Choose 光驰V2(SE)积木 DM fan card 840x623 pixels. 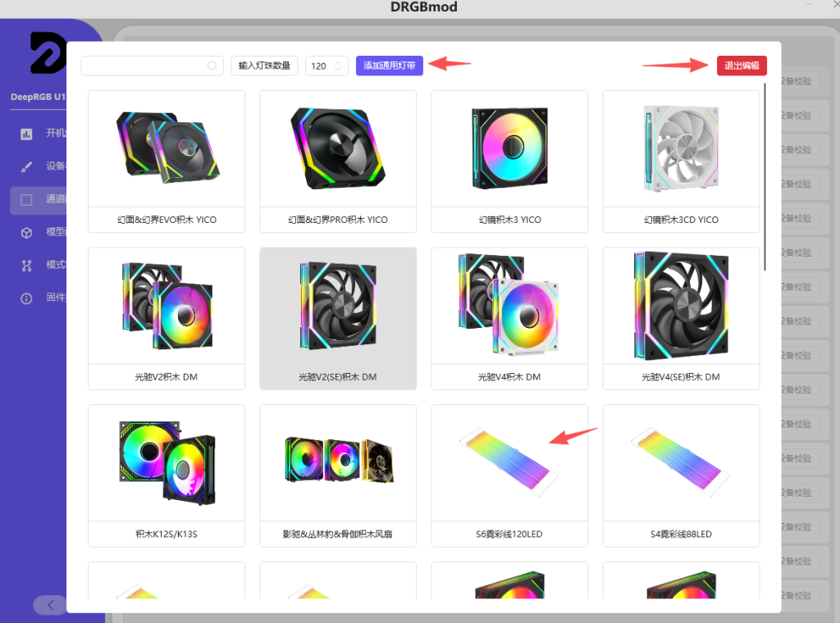coord(338,318)
